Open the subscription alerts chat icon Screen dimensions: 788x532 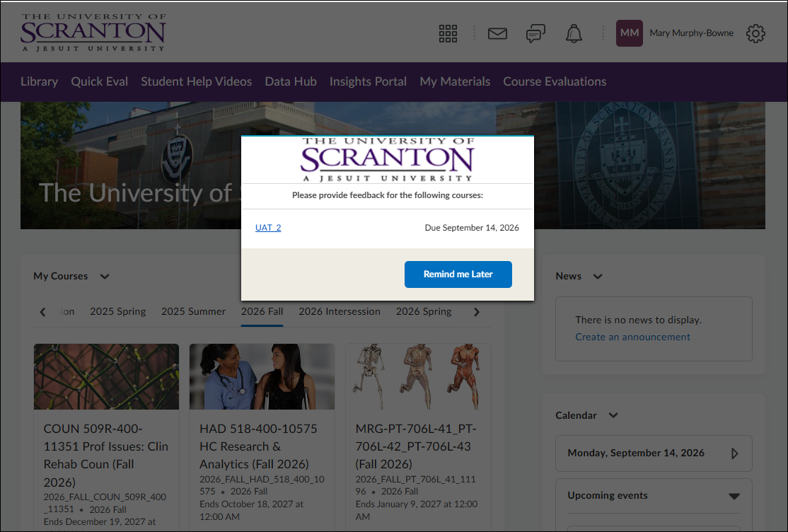coord(535,34)
